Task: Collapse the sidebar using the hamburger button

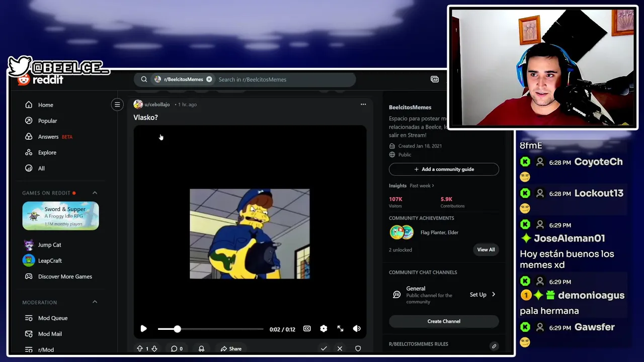Action: tap(117, 105)
